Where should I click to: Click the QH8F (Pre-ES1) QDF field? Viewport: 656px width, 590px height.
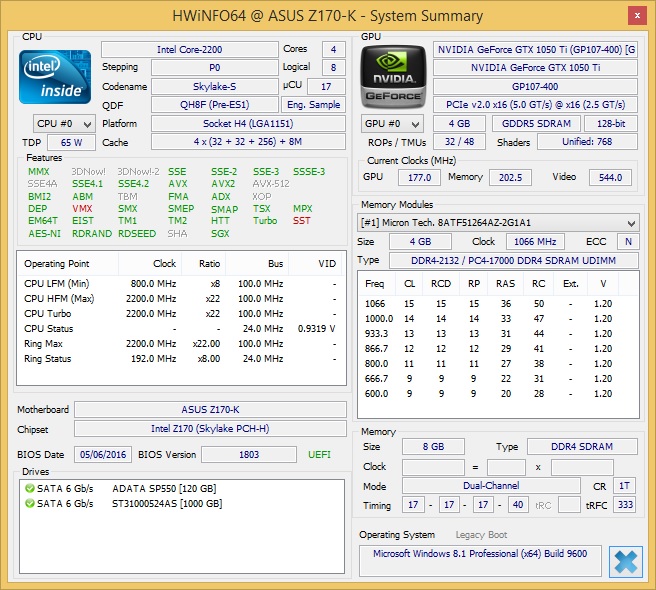click(x=215, y=105)
